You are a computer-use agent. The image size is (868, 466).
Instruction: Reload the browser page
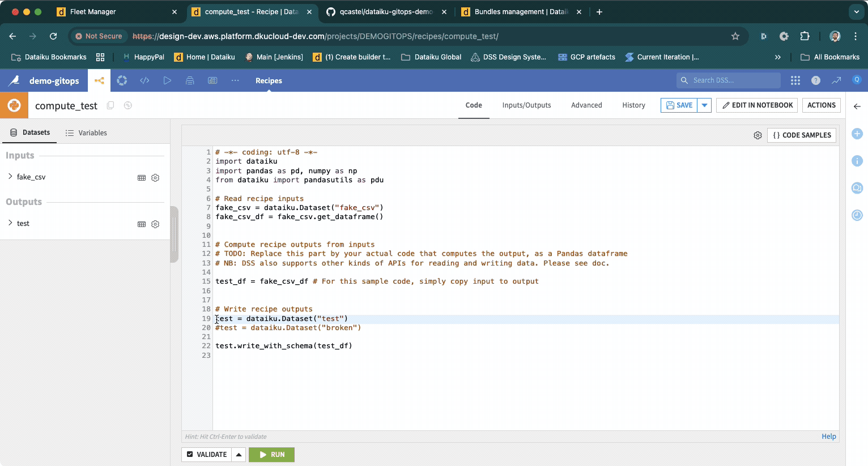coord(53,36)
